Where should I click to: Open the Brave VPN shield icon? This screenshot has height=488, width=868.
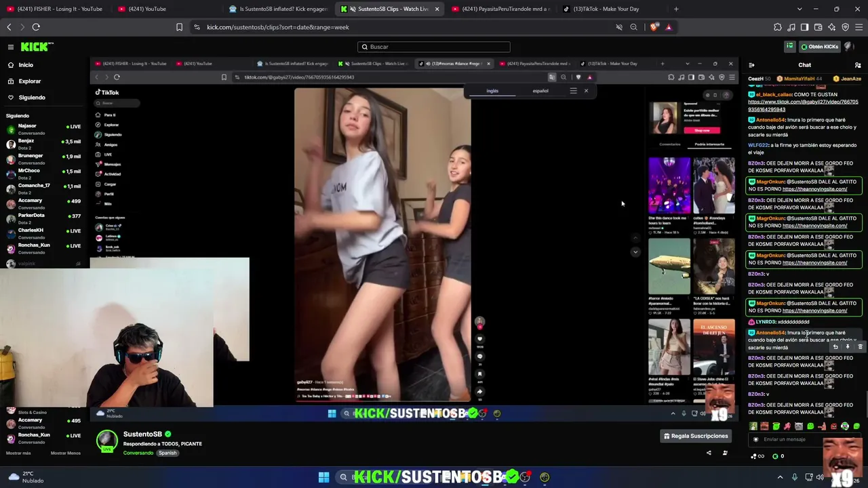click(x=845, y=27)
